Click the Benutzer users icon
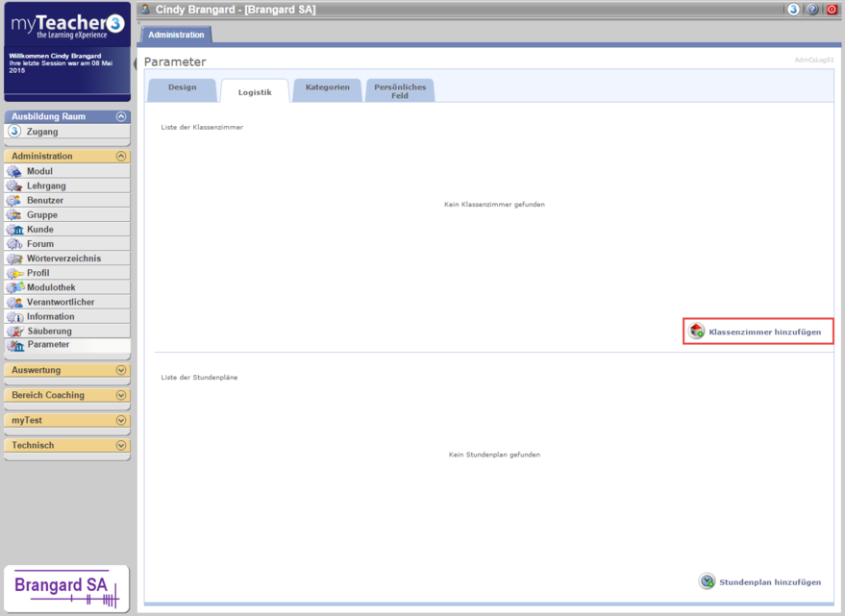The width and height of the screenshot is (845, 616). 14,200
